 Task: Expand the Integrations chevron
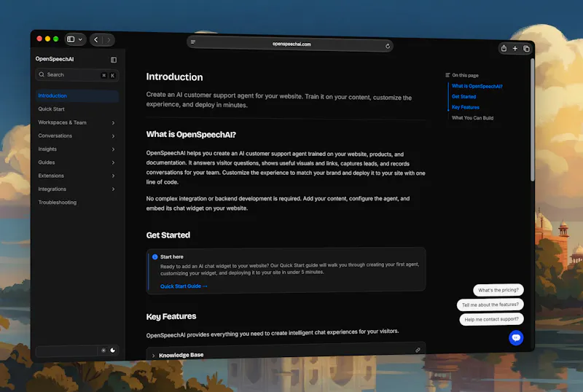pyautogui.click(x=113, y=189)
